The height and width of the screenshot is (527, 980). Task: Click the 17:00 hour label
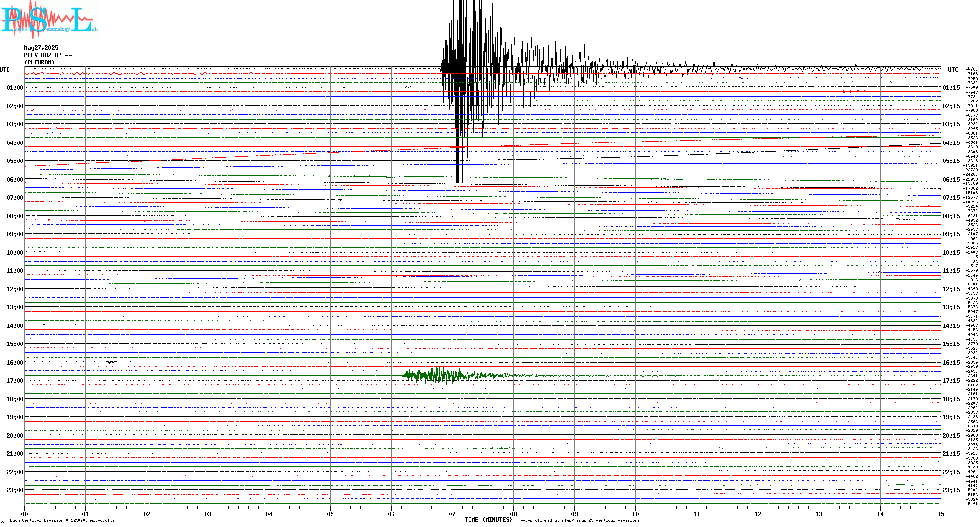tap(15, 381)
